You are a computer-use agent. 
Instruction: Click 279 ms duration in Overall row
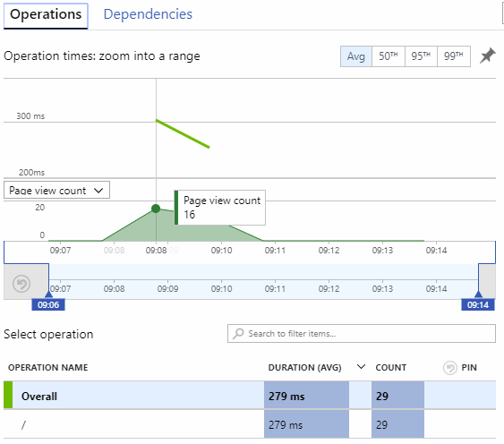(306, 396)
